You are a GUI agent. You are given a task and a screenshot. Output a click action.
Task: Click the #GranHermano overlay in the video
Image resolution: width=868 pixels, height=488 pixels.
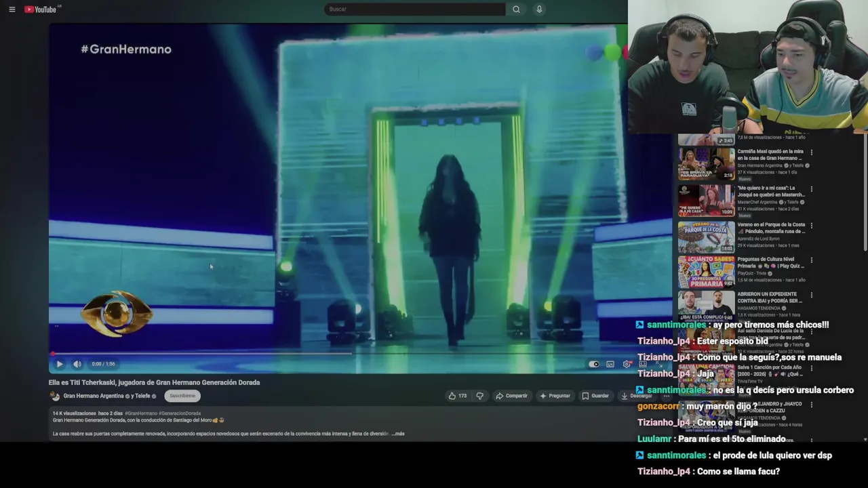tap(126, 49)
